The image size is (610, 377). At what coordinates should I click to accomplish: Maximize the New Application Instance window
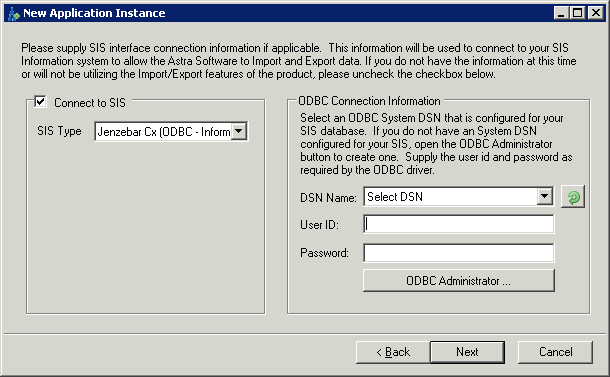click(578, 13)
